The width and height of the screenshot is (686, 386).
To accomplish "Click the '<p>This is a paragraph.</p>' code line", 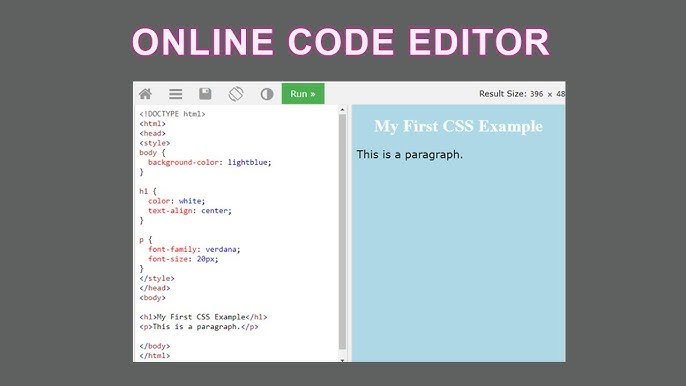I will [199, 326].
